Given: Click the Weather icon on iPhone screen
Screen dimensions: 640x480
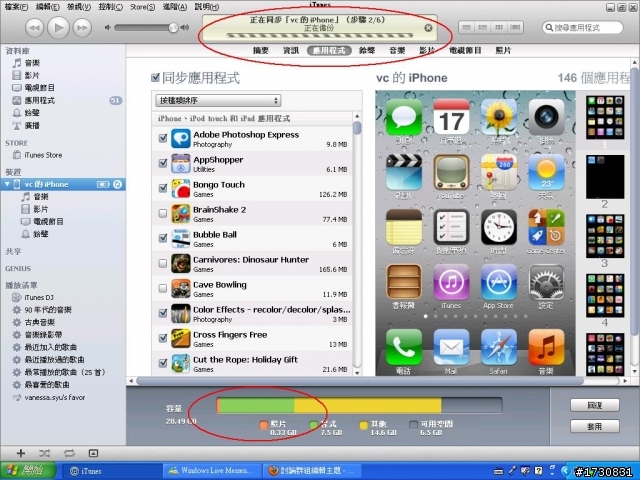Looking at the screenshot, I should coord(546,172).
